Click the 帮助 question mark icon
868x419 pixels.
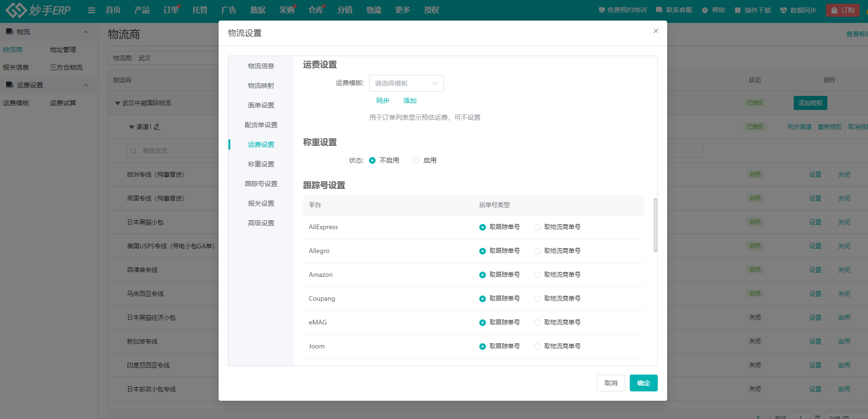click(705, 10)
